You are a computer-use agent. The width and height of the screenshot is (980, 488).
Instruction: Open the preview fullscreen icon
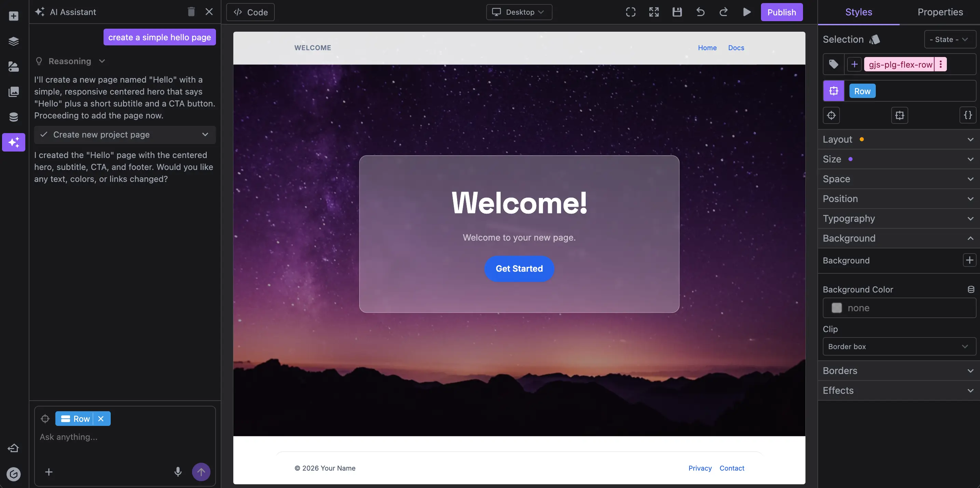tap(654, 12)
